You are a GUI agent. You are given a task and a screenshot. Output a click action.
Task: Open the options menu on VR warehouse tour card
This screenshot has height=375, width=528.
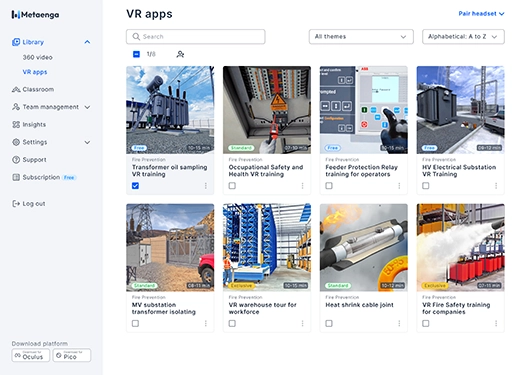click(302, 323)
